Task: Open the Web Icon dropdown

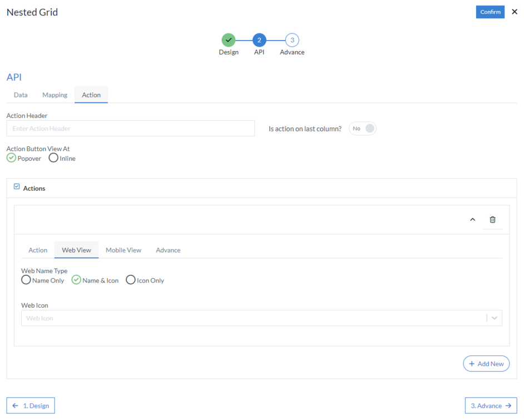Action: (x=494, y=318)
